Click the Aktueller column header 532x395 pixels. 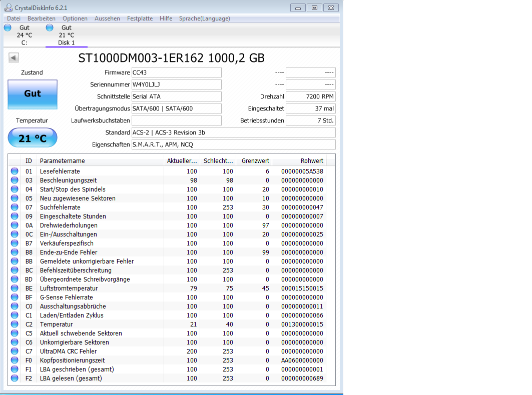point(182,160)
